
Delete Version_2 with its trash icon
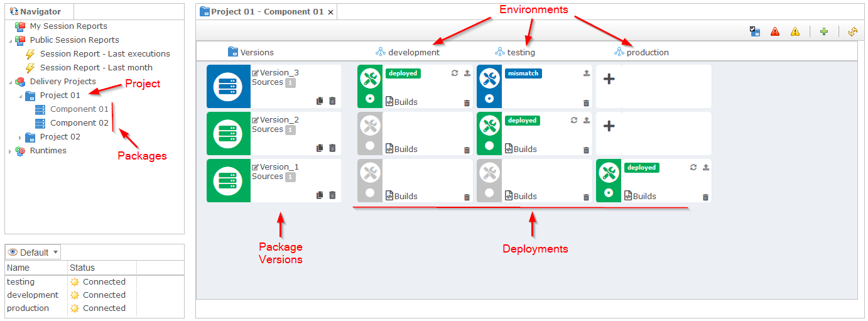(x=332, y=148)
